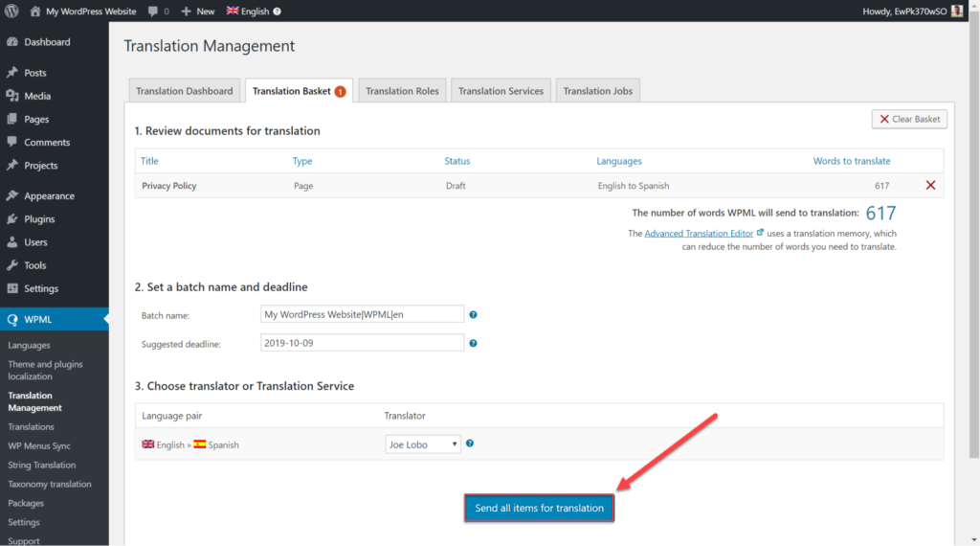Remove Privacy Policy row with red X
This screenshot has height=546, width=980.
pos(930,185)
